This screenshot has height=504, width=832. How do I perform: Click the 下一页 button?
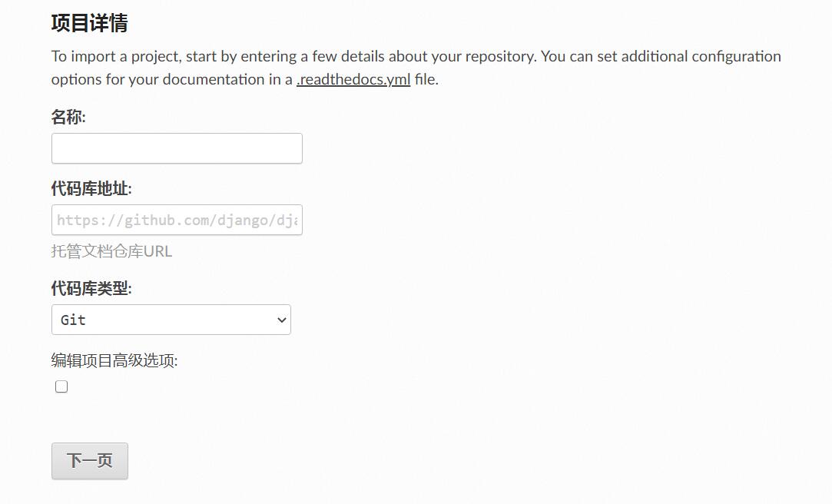90,460
